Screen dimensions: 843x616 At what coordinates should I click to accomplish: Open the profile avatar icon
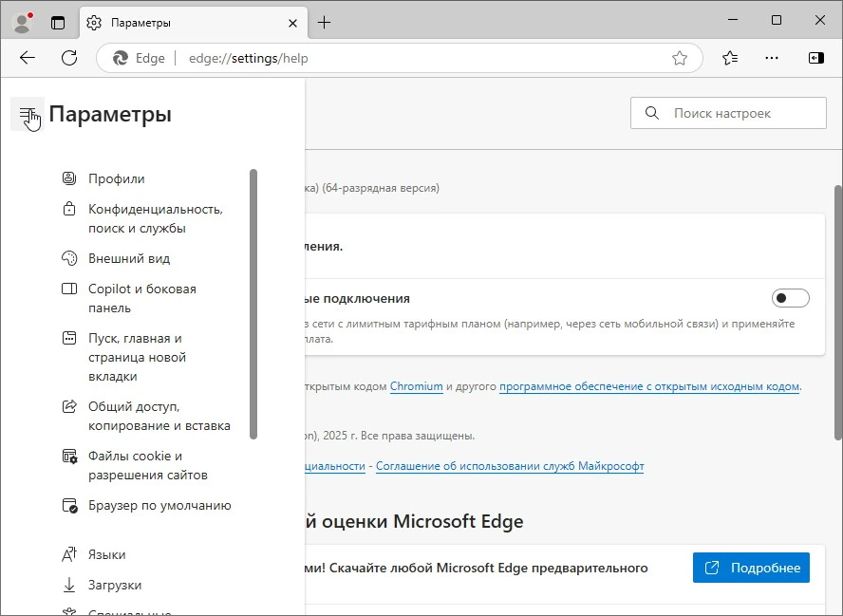22,22
